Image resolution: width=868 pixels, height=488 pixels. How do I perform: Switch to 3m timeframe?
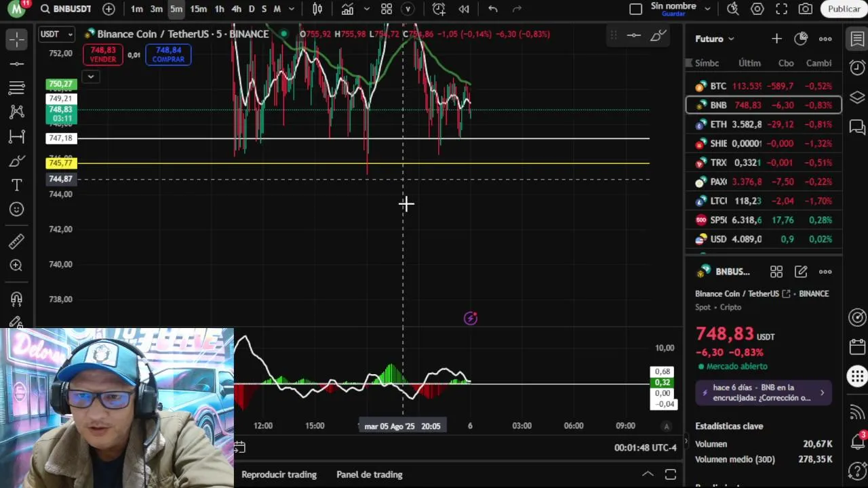pyautogui.click(x=157, y=9)
